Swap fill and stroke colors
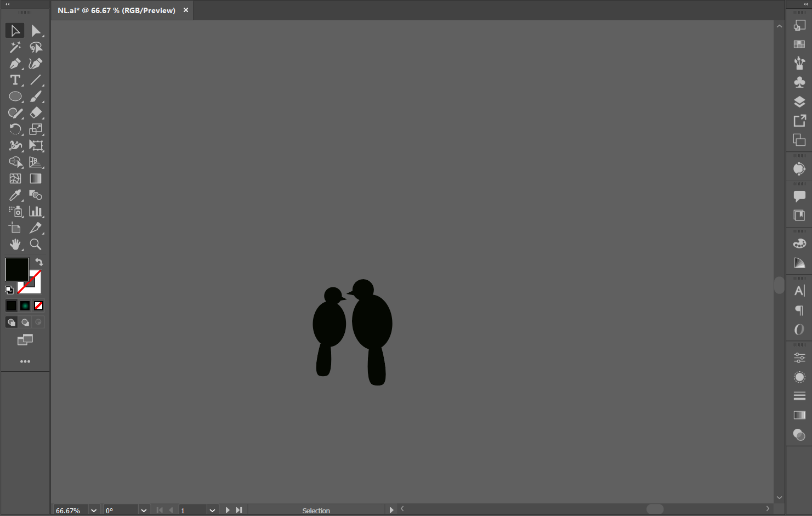 [x=38, y=262]
